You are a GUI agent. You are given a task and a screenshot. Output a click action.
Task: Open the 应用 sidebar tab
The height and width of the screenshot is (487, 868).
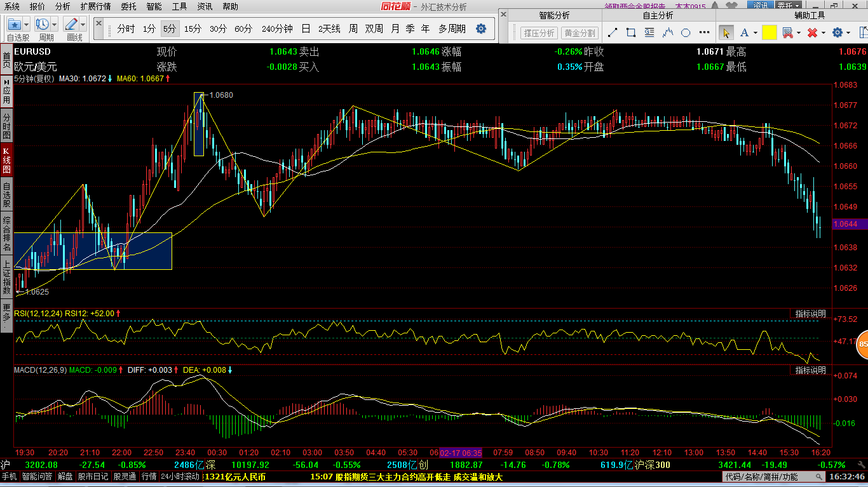click(6, 91)
